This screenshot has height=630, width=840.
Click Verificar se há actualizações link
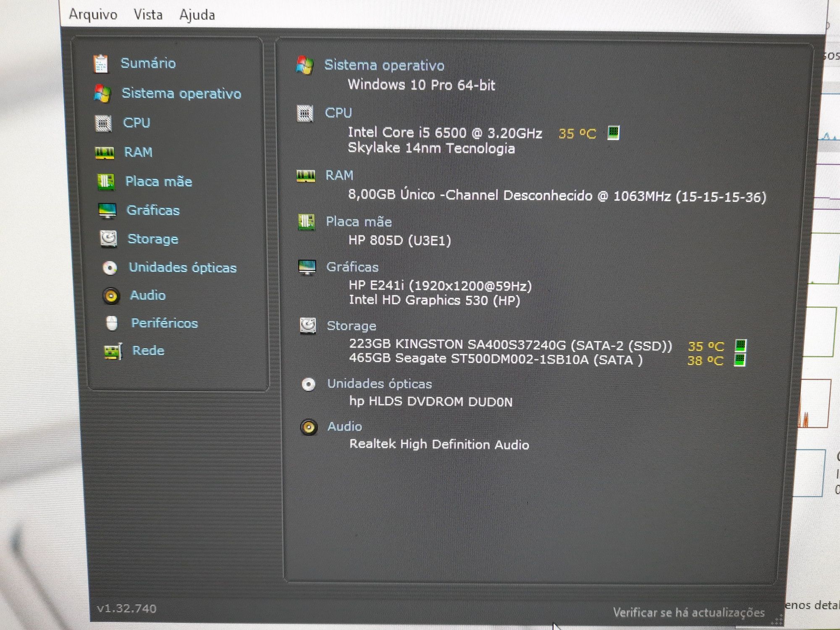[x=689, y=613]
